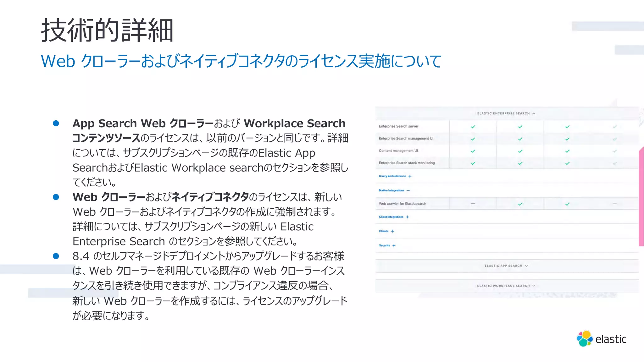Expand the Clients row
Image resolution: width=644 pixels, height=362 pixels.
point(386,231)
